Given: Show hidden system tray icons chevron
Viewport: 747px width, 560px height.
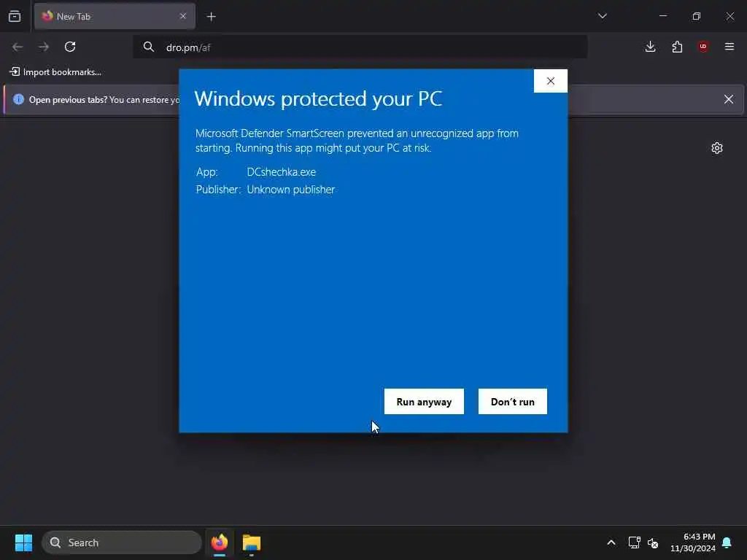Looking at the screenshot, I should click(x=611, y=542).
